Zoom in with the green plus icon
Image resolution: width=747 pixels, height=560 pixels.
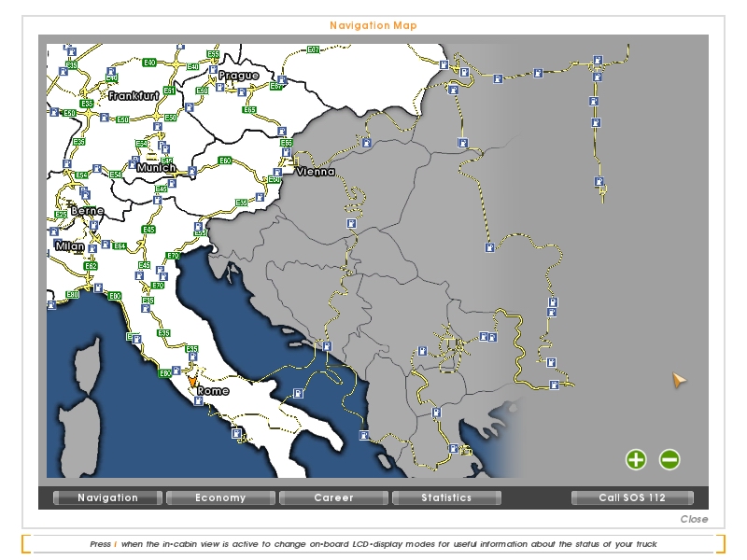(636, 459)
